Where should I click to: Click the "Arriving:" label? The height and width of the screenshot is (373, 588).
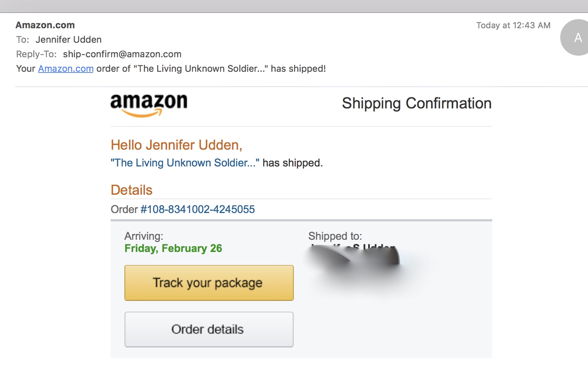[144, 236]
